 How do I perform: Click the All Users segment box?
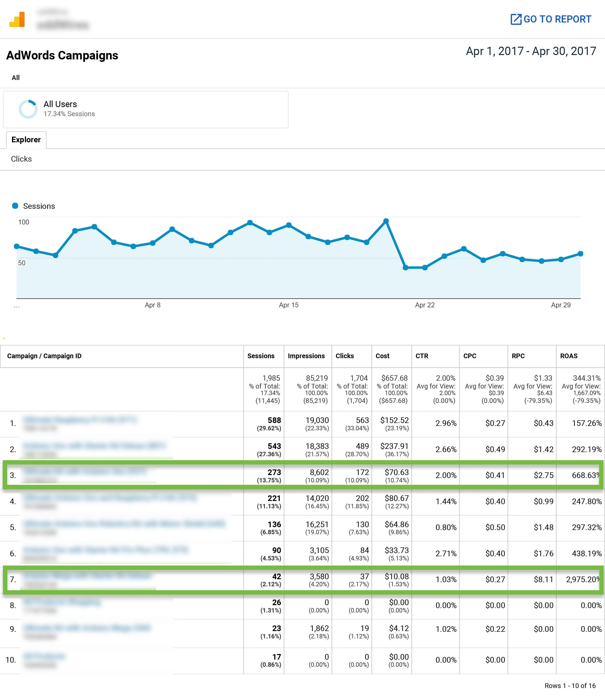(x=146, y=109)
